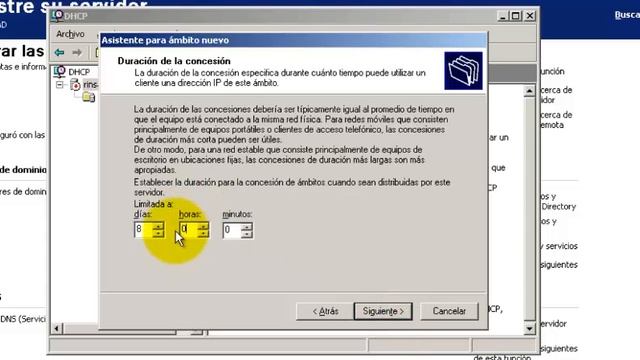Image resolution: width=640 pixels, height=360 pixels.
Task: Select the DHCP root label in the tree
Action: point(79,72)
